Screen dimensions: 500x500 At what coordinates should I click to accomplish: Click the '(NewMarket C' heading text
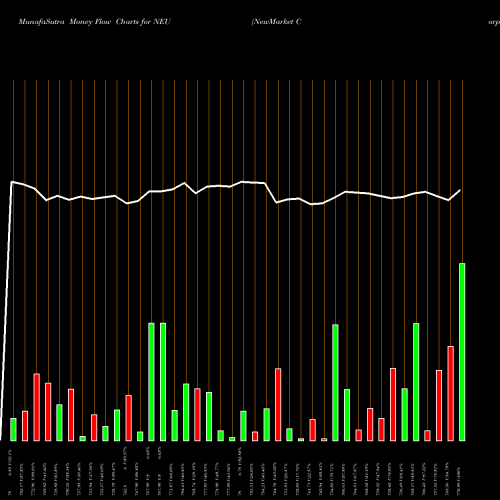coord(277,22)
